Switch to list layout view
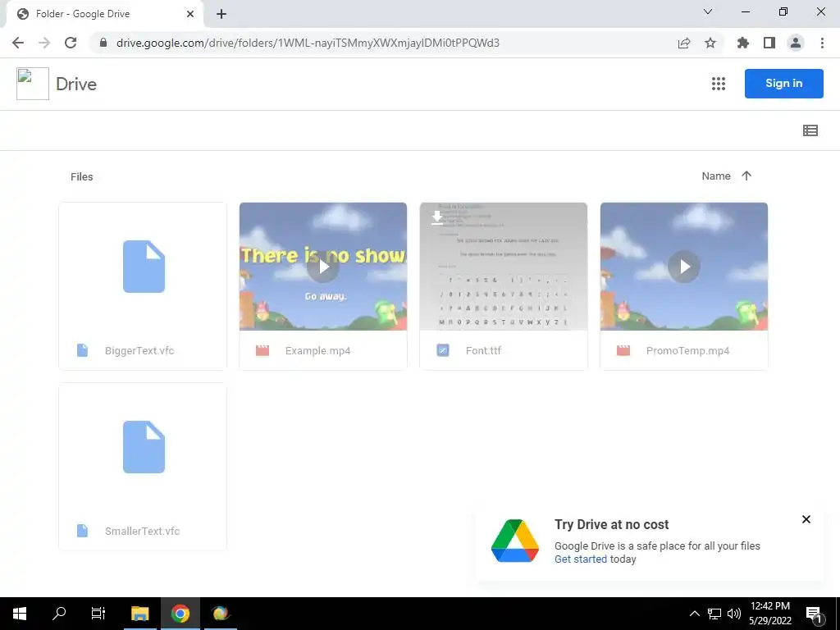The width and height of the screenshot is (840, 630). (810, 130)
